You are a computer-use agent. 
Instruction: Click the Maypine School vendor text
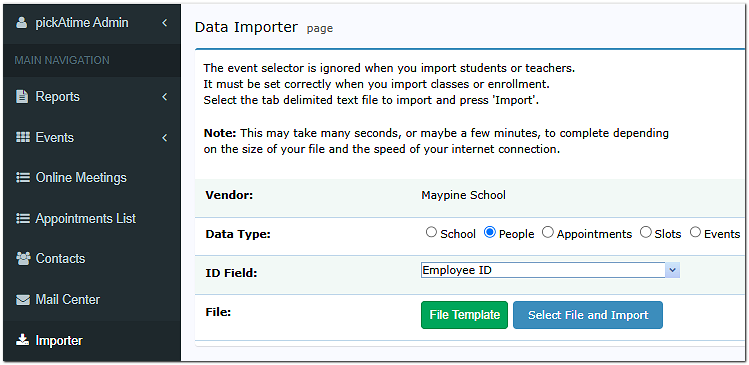(x=463, y=195)
